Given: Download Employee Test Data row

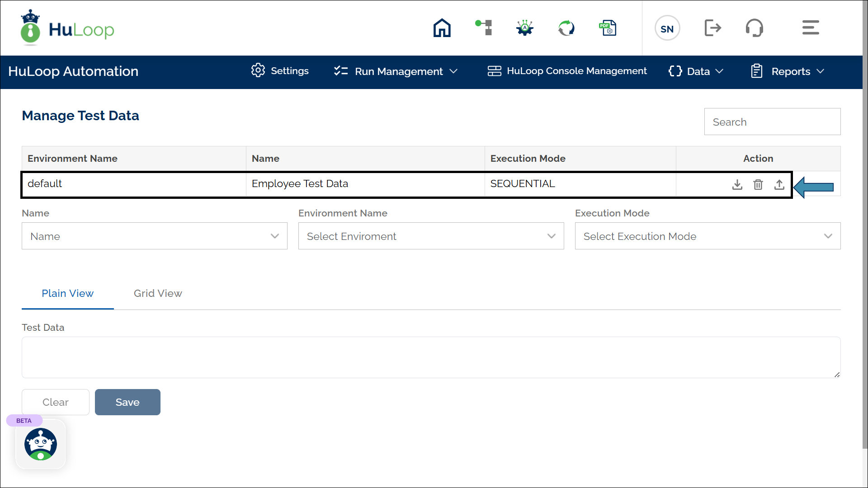Looking at the screenshot, I should 737,184.
